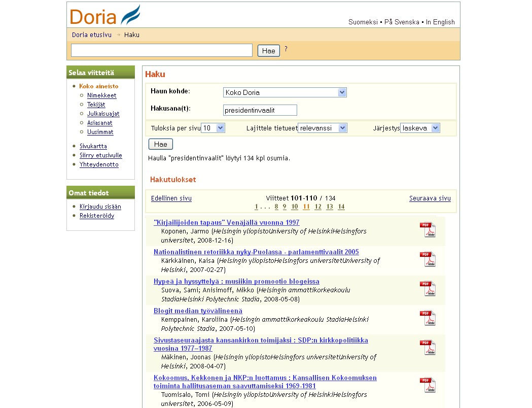Switch language to Suomeksi

(x=363, y=22)
